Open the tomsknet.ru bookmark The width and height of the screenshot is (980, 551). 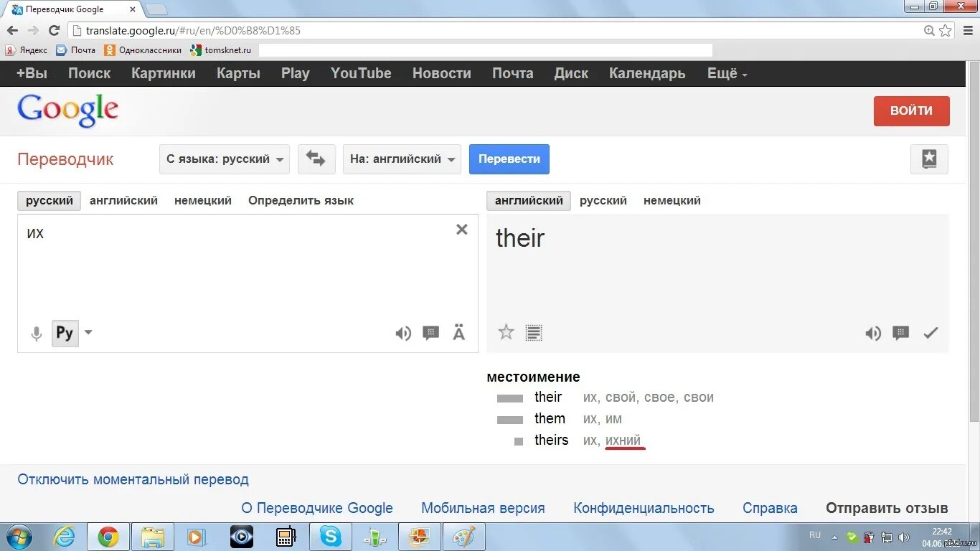[x=221, y=50]
